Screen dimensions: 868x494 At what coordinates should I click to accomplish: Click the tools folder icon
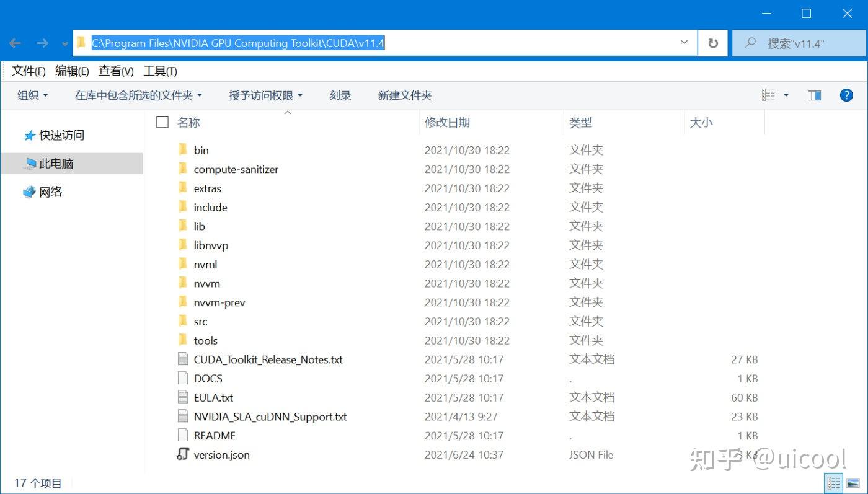point(182,340)
